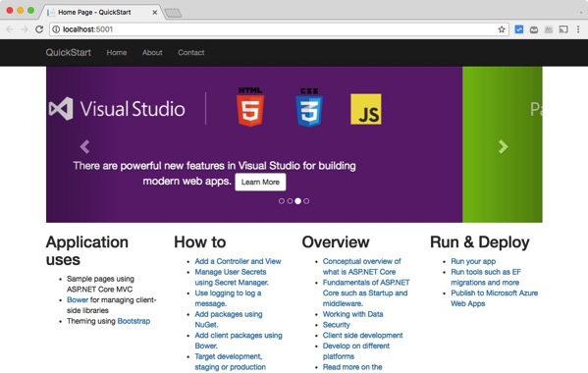The height and width of the screenshot is (373, 588).
Task: Select the fourth carousel indicator dot
Action: pyautogui.click(x=306, y=201)
